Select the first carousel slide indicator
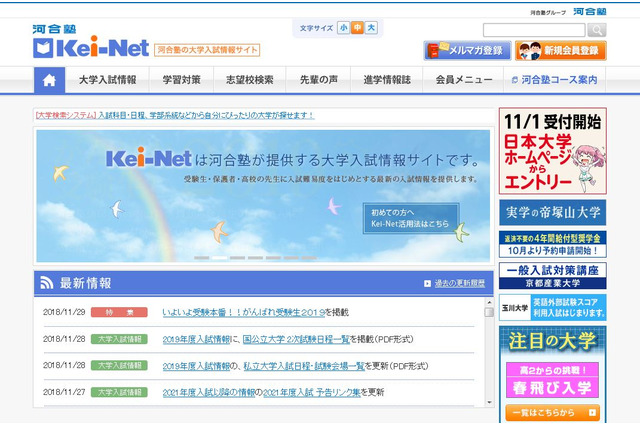Viewport: 640px width, 426px height. [202, 258]
